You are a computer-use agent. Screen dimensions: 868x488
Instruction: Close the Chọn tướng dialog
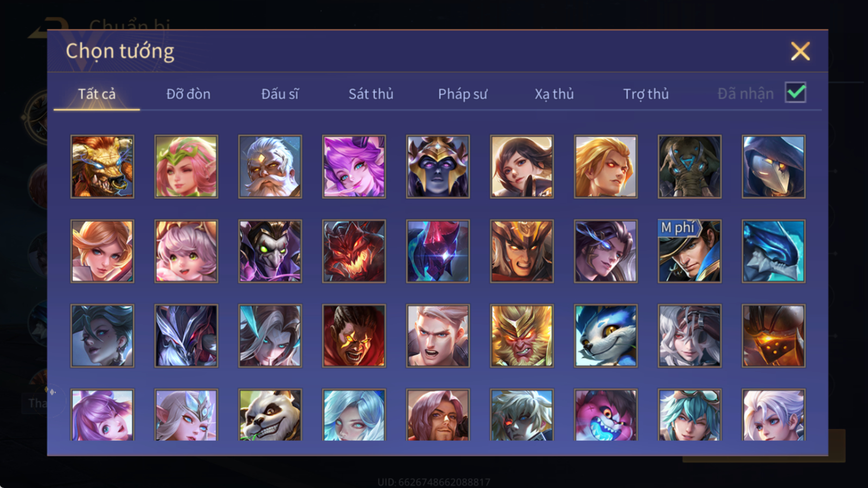pos(800,51)
